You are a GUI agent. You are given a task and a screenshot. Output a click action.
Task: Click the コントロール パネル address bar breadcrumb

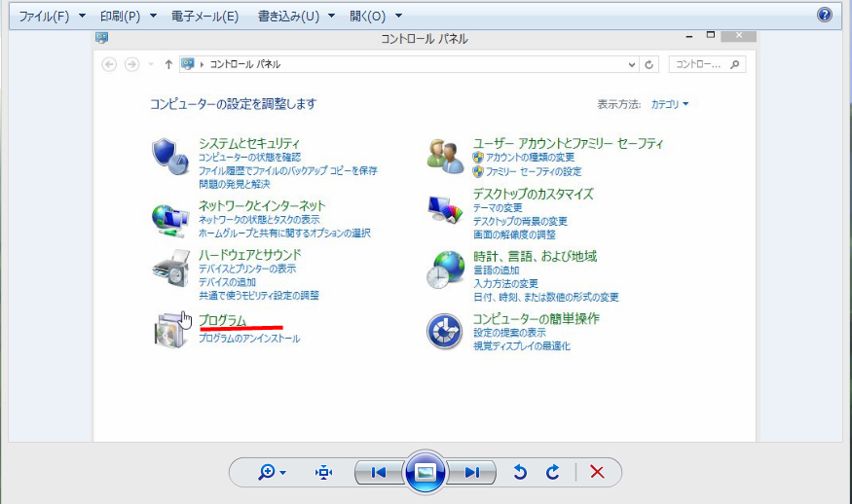[245, 64]
